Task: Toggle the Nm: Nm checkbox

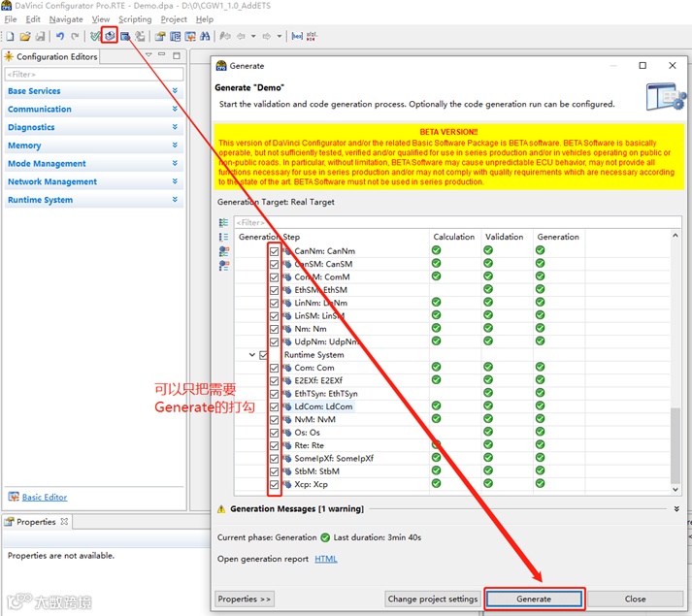Action: click(x=274, y=329)
